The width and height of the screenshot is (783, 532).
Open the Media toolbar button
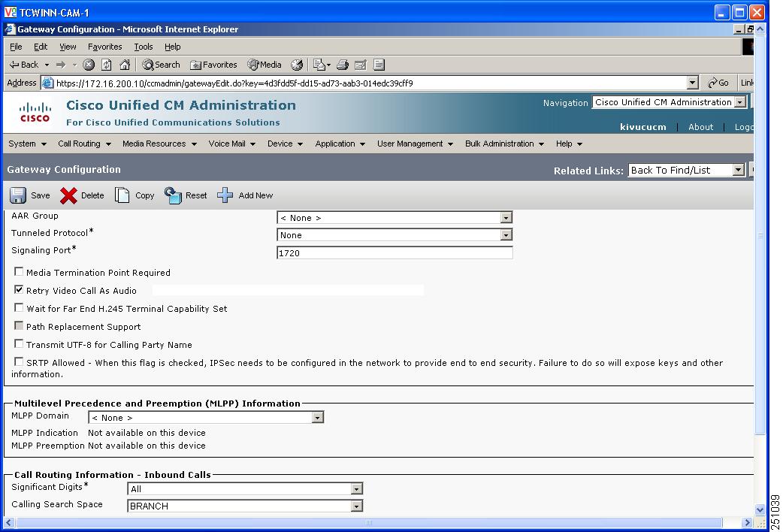(265, 65)
